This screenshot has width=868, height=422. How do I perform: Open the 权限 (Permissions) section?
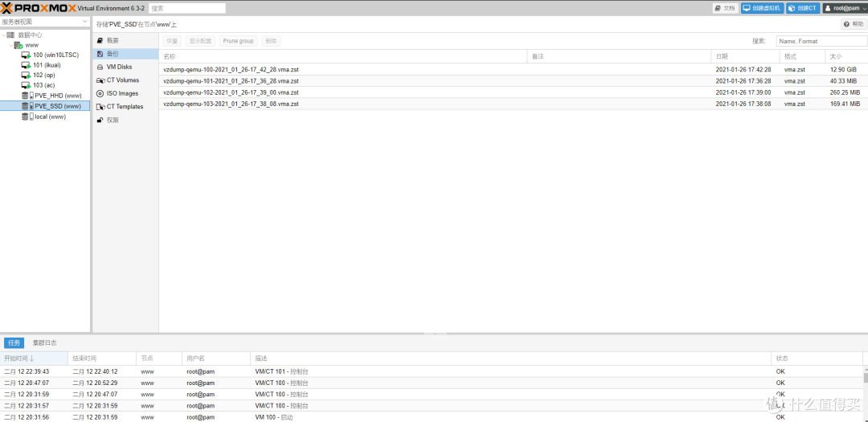(112, 120)
